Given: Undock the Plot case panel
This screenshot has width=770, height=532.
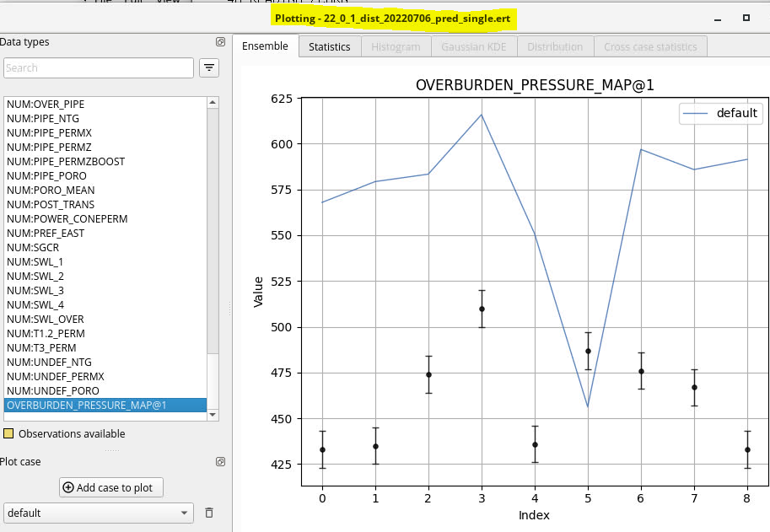Looking at the screenshot, I should (x=219, y=461).
